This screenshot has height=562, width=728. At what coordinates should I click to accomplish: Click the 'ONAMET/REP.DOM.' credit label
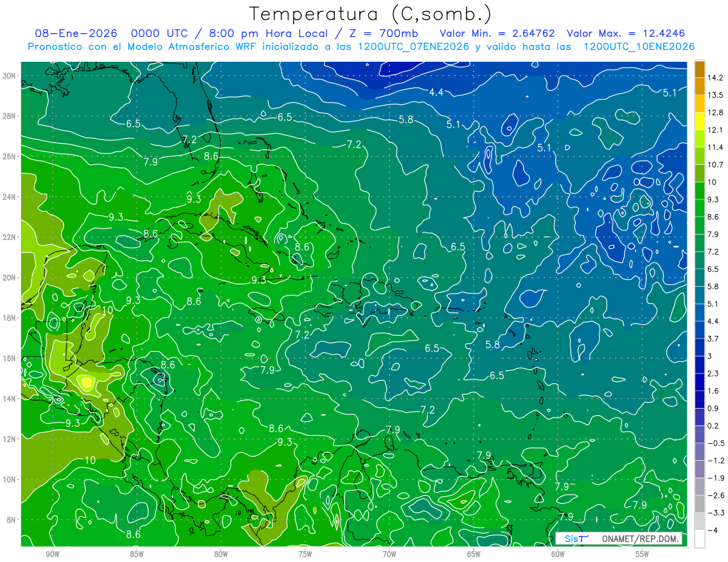pyautogui.click(x=641, y=539)
